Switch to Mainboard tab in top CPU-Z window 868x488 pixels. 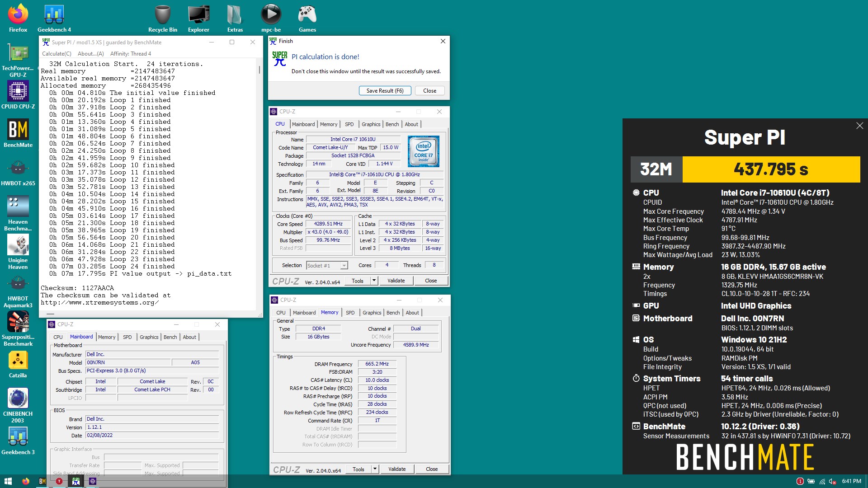pyautogui.click(x=303, y=124)
